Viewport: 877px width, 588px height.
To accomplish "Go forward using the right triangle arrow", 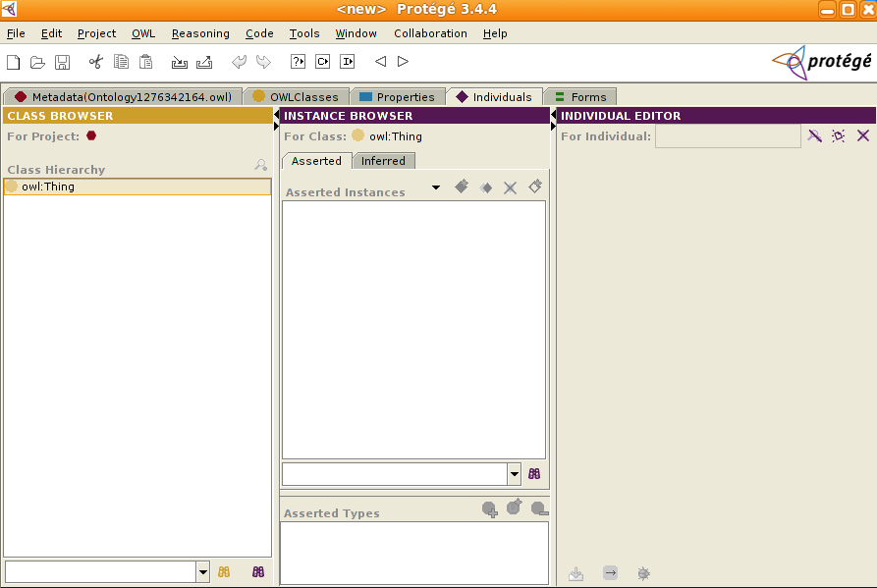I will [x=403, y=62].
